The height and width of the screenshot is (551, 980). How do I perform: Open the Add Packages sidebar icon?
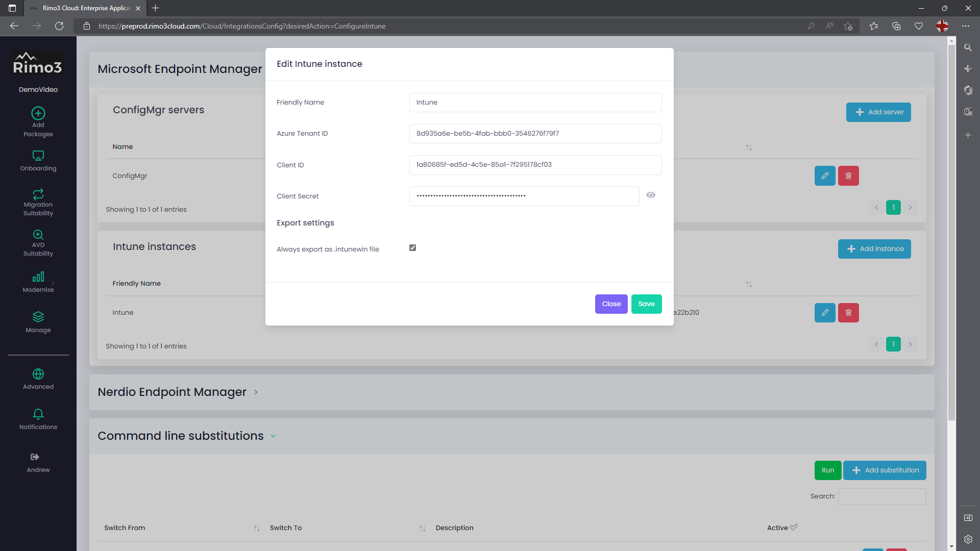[38, 113]
